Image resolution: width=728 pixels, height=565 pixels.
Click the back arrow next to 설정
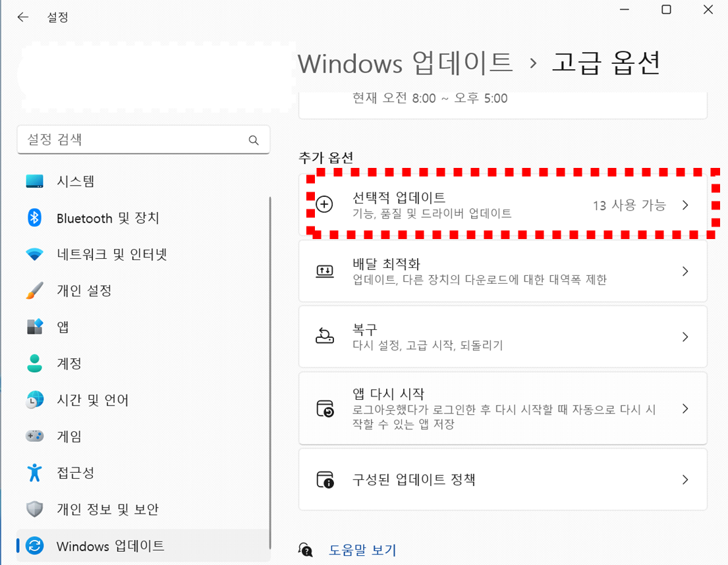coord(23,17)
